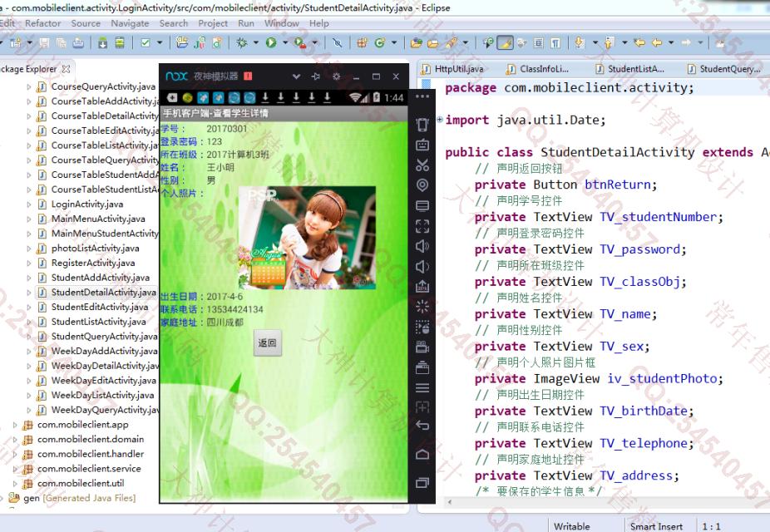Click the Save All toolbar icon
Viewport: 770px width, 532px height.
click(62, 43)
